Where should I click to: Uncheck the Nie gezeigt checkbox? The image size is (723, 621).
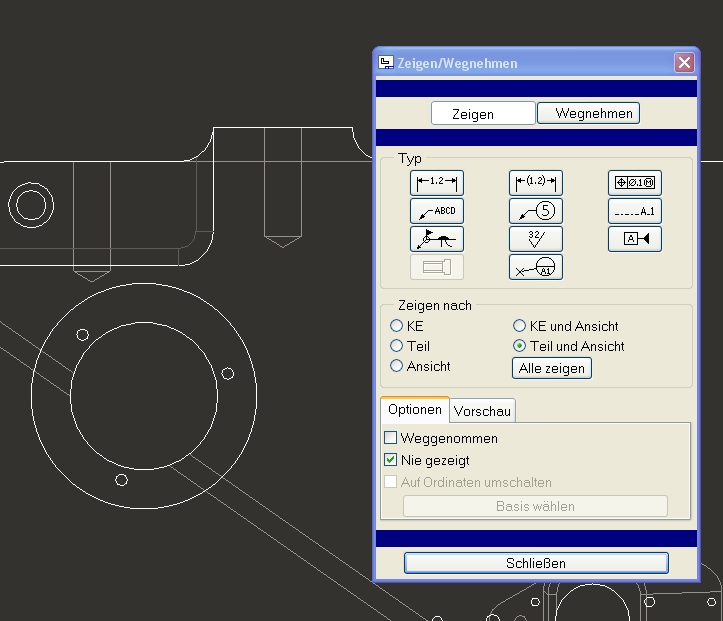[x=391, y=460]
